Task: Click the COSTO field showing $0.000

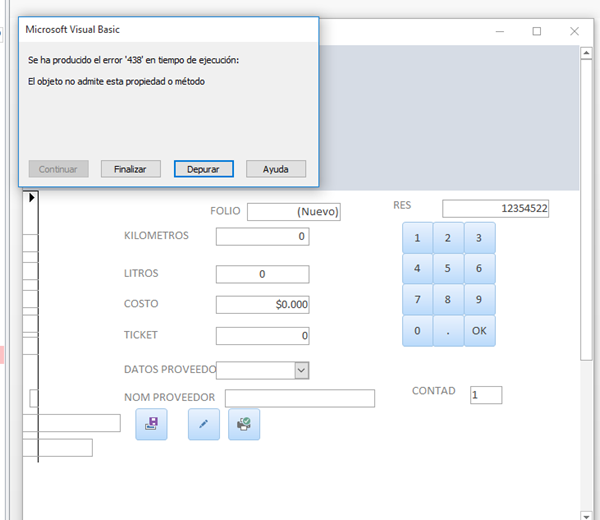Action: pos(262,305)
